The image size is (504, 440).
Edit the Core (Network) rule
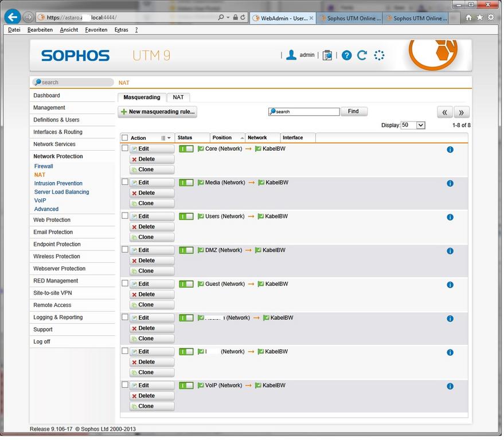point(152,149)
